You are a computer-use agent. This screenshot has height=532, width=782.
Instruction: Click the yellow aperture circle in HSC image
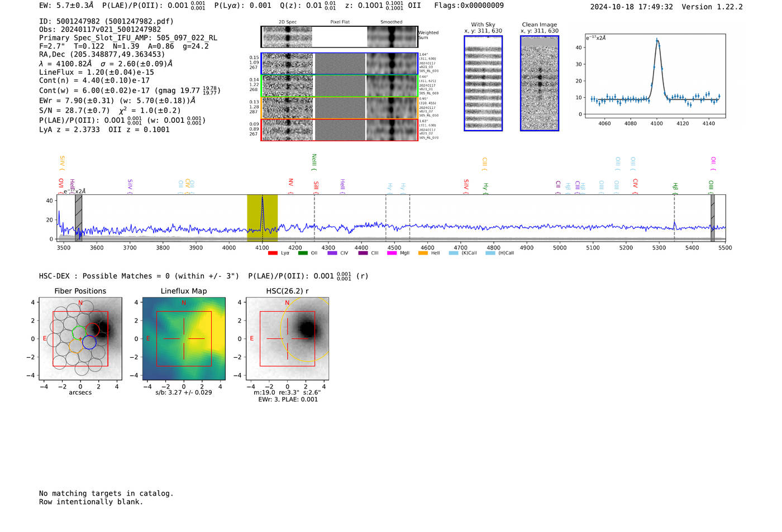pyautogui.click(x=305, y=329)
